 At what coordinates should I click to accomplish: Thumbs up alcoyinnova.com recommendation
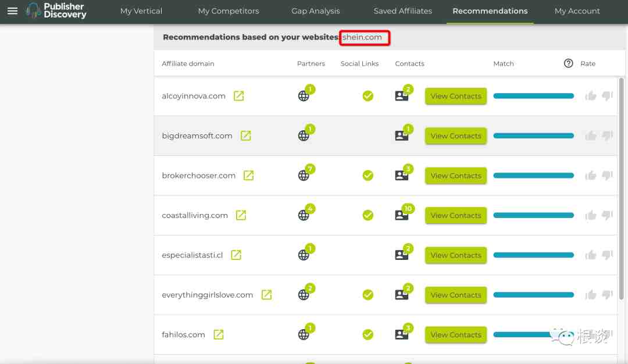coord(591,96)
